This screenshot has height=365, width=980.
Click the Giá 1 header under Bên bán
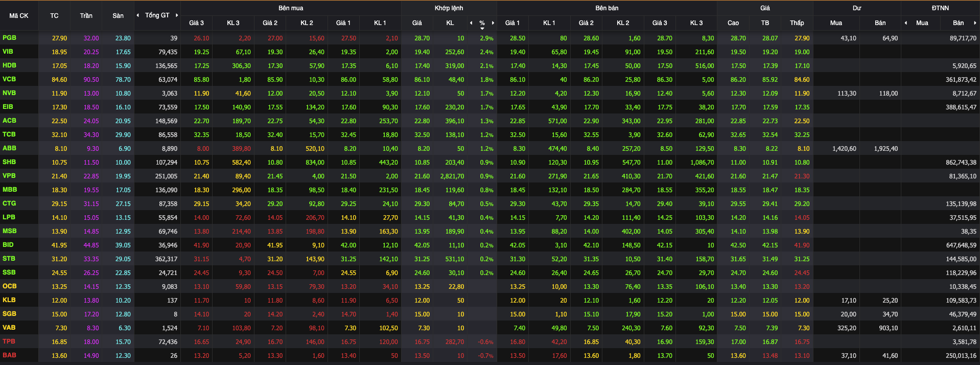512,23
